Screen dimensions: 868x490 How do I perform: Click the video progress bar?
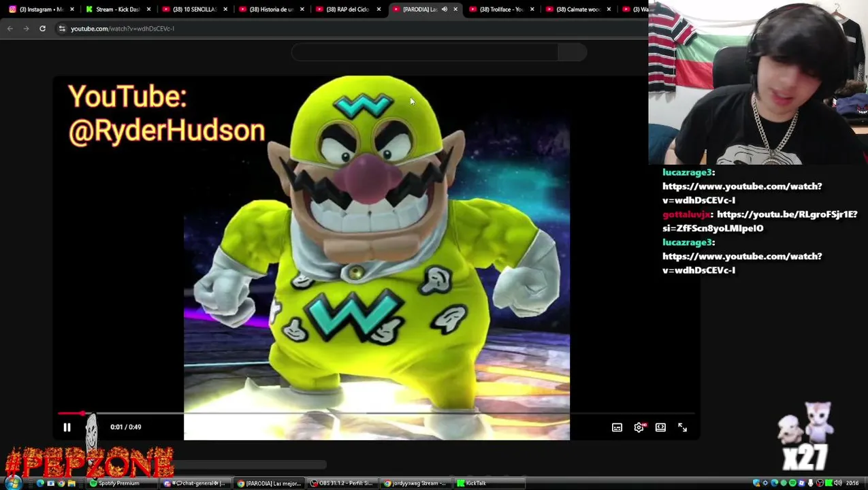[x=376, y=413]
